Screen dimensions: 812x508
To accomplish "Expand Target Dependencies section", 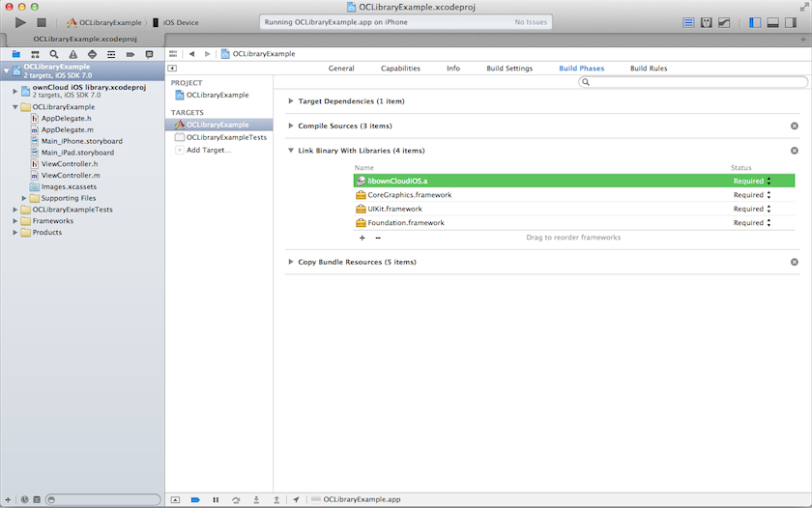I will 291,101.
